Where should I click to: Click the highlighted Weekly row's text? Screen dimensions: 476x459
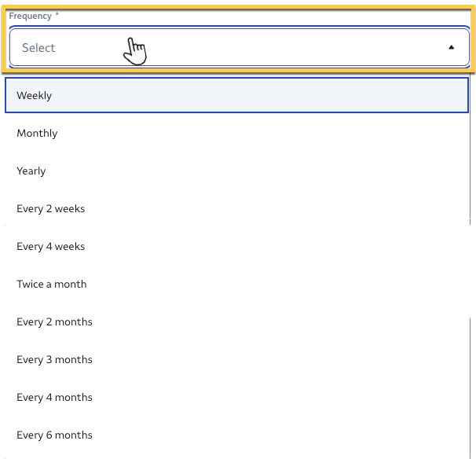tap(35, 96)
